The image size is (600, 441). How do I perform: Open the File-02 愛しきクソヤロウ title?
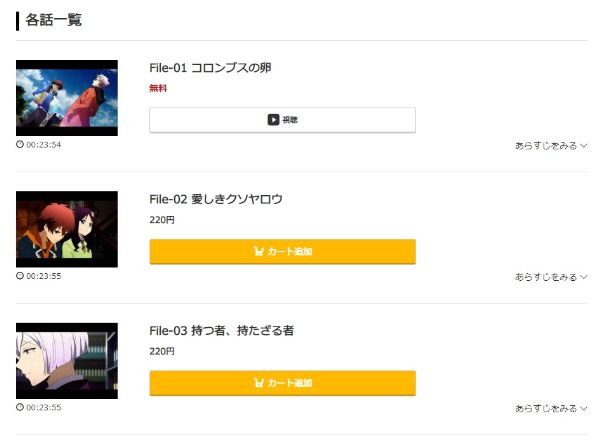tap(216, 199)
